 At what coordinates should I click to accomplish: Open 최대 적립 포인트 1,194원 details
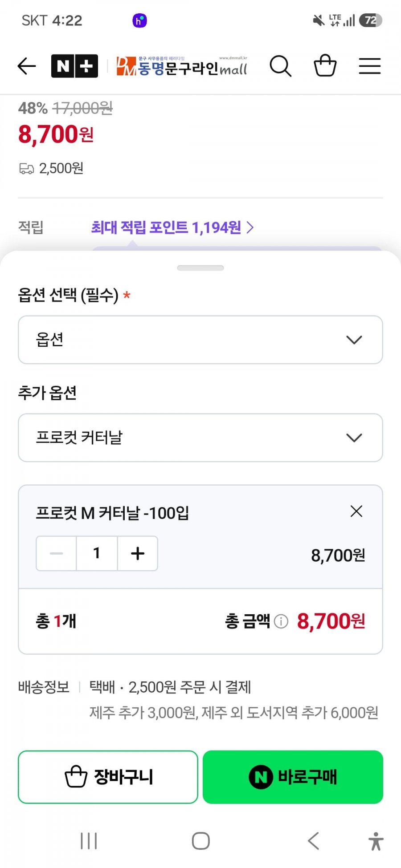(172, 227)
